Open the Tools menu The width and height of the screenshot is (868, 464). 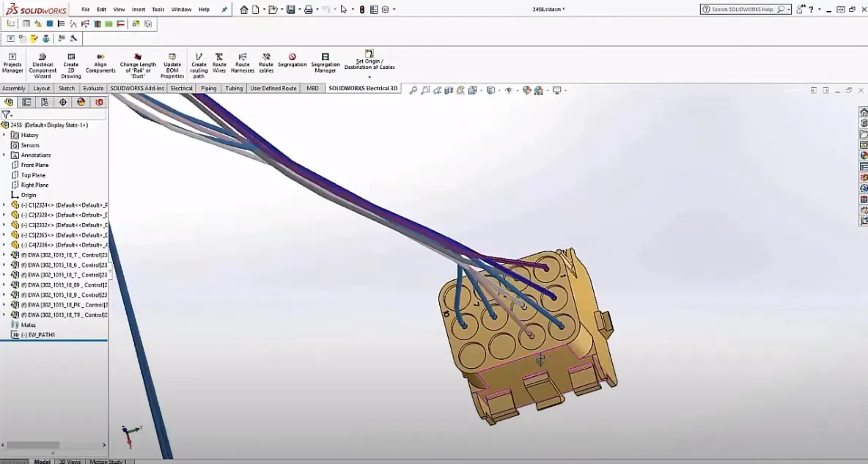click(x=158, y=10)
